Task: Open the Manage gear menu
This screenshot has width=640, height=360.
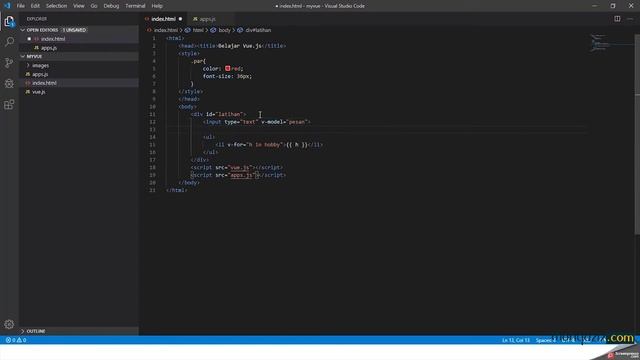Action: [9, 324]
